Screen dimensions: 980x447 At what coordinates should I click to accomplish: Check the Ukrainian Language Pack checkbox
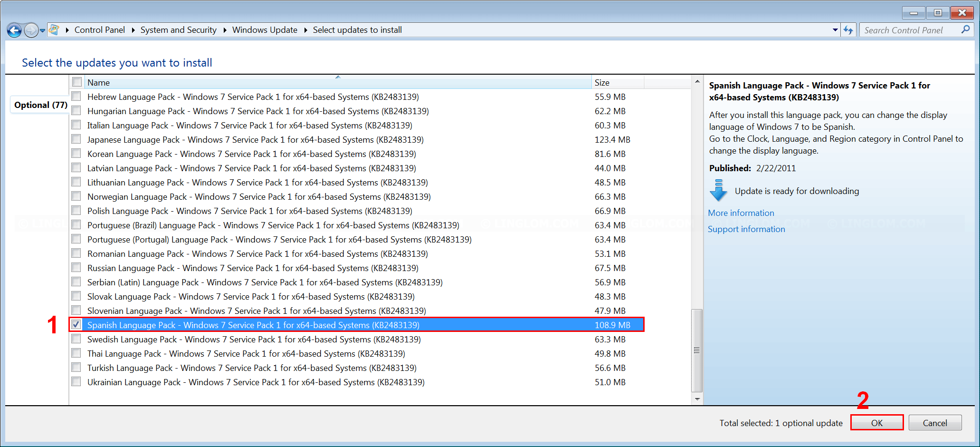coord(76,381)
